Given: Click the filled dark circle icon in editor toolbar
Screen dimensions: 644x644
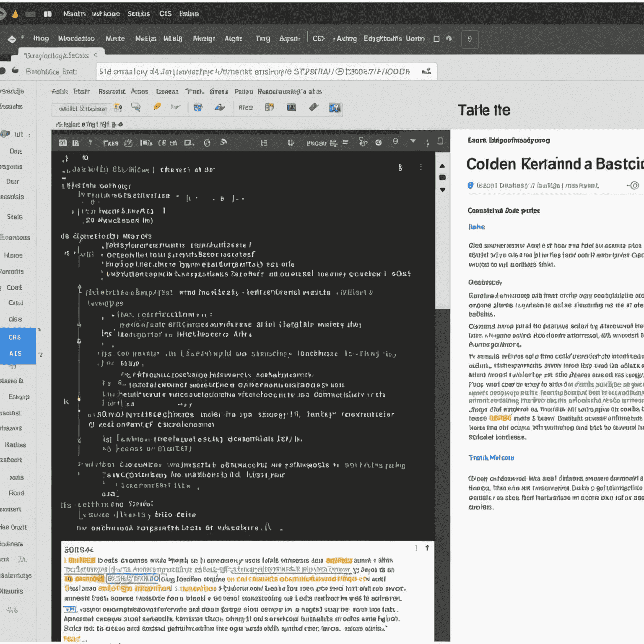Looking at the screenshot, I should pyautogui.click(x=379, y=143).
